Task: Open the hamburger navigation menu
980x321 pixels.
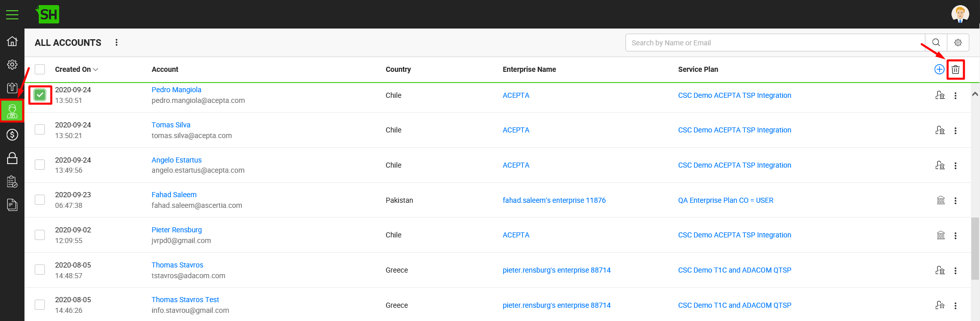Action: pyautogui.click(x=12, y=15)
